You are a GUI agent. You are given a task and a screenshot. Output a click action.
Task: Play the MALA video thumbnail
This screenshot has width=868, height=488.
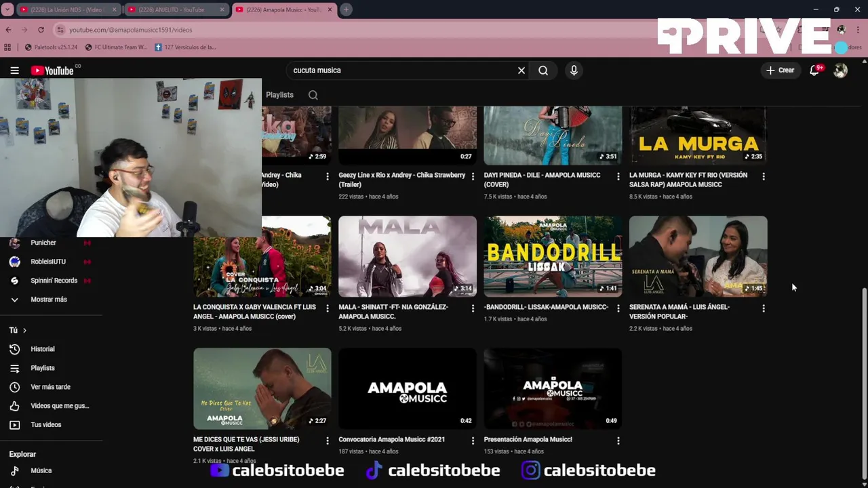408,257
